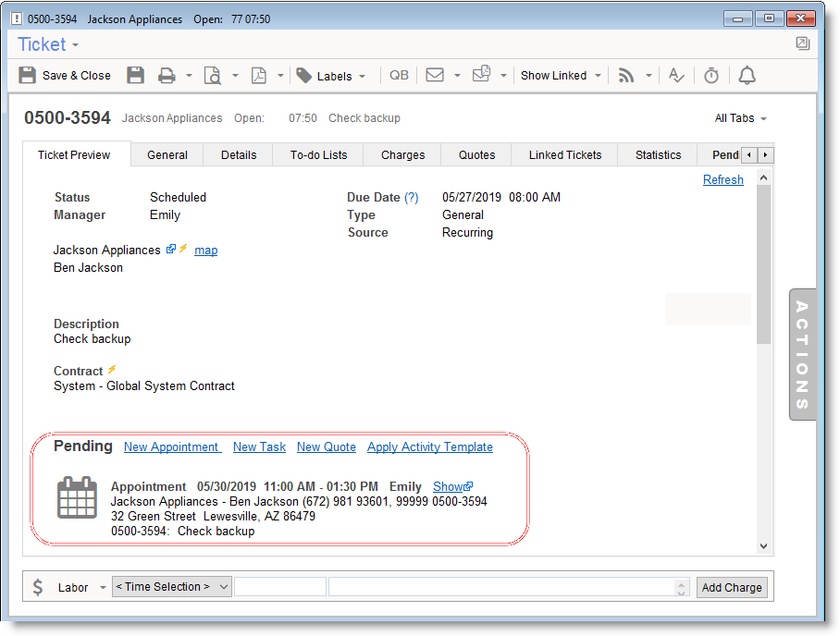Expand the Show Linked dropdown
This screenshot has width=840, height=636.
coord(561,76)
